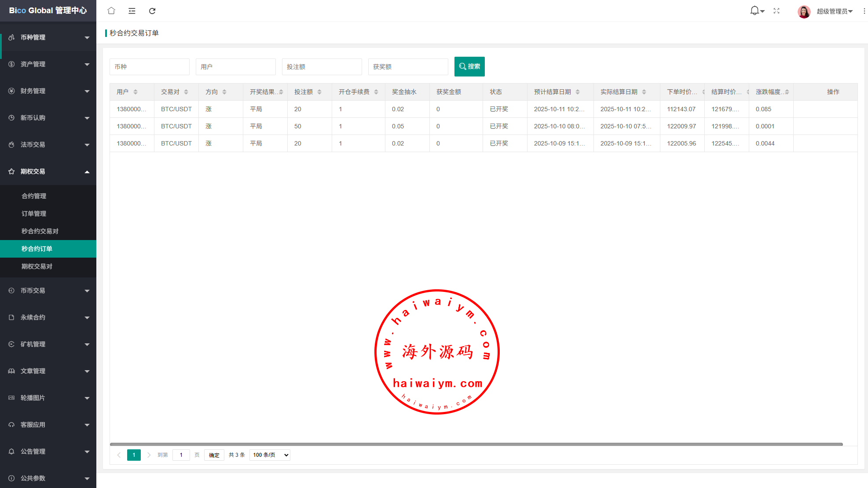Open 订单管理 submenu item
This screenshot has width=868, height=488.
(34, 214)
